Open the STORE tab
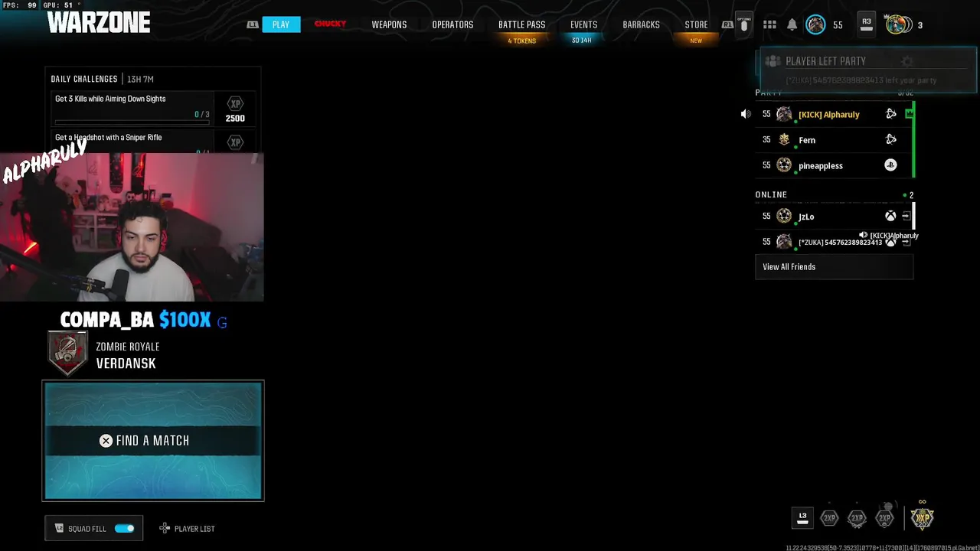980x551 pixels. (696, 24)
